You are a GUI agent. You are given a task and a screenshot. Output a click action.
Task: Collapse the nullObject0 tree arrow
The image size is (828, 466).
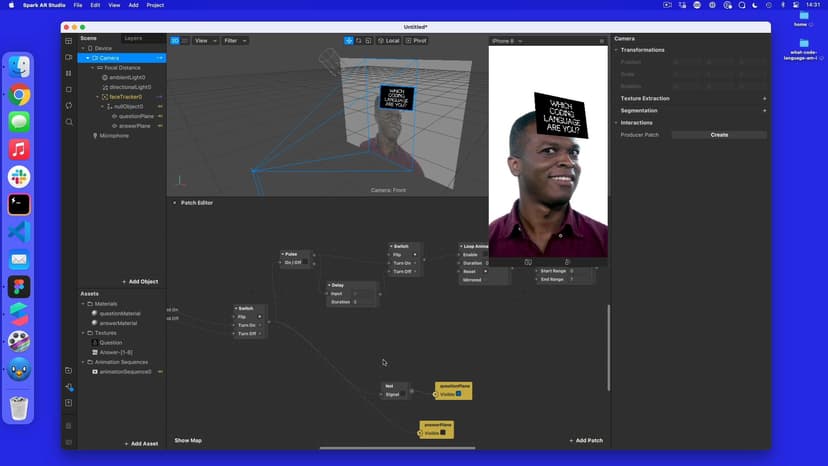(x=102, y=107)
